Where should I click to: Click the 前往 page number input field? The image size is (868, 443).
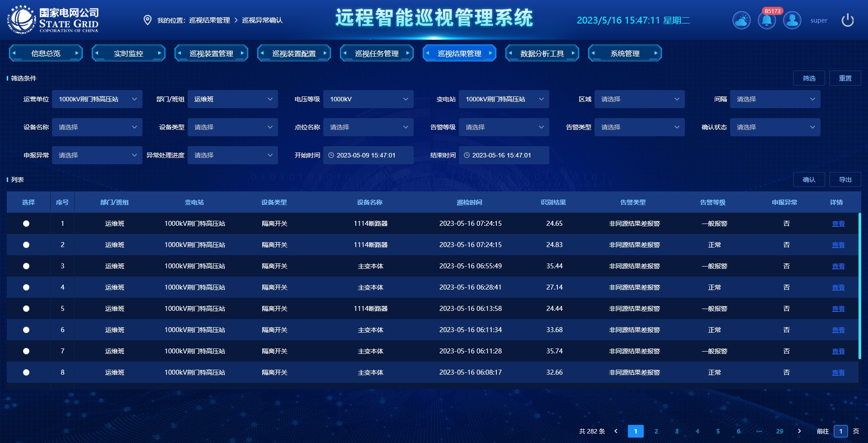tap(840, 431)
